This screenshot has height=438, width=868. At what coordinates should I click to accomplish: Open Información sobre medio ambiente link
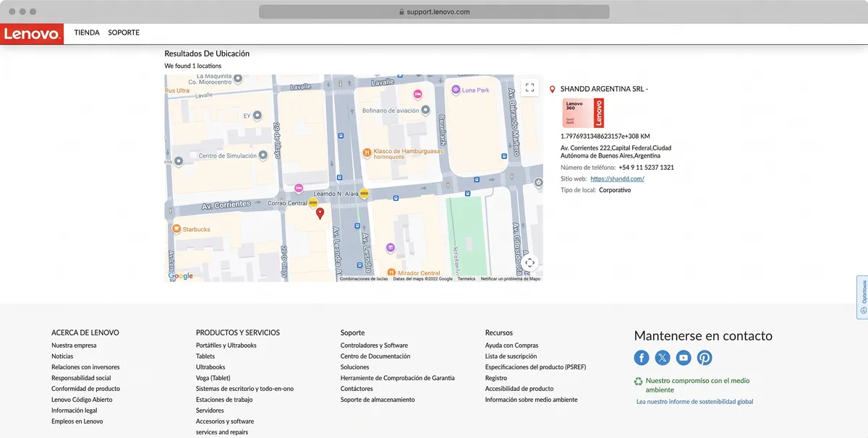pos(532,400)
